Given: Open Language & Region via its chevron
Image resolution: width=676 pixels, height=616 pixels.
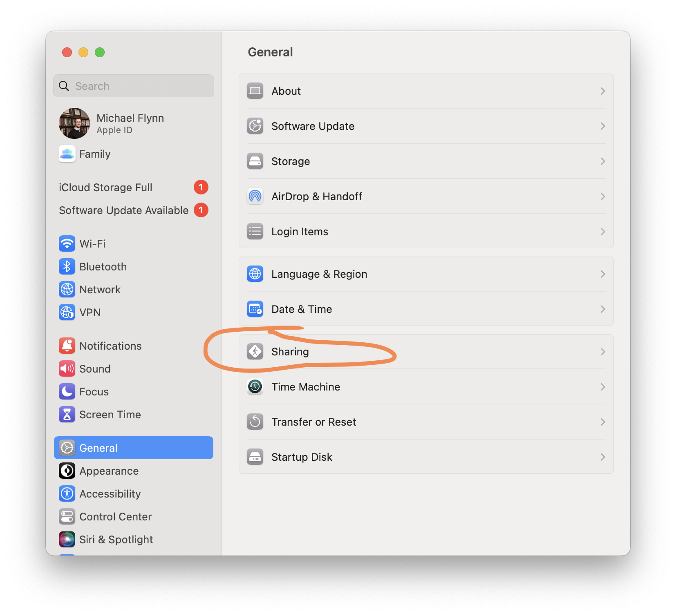Looking at the screenshot, I should pyautogui.click(x=603, y=274).
